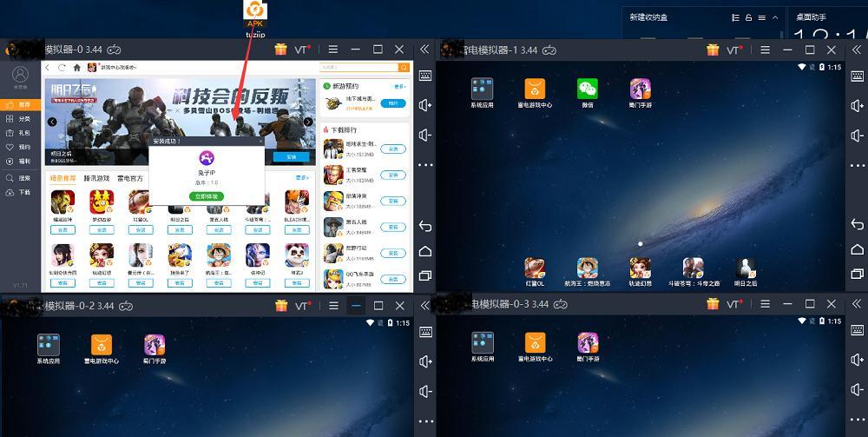Install QQ飞车手游 from download ranking
Viewport: 868px width, 437px height.
point(393,279)
